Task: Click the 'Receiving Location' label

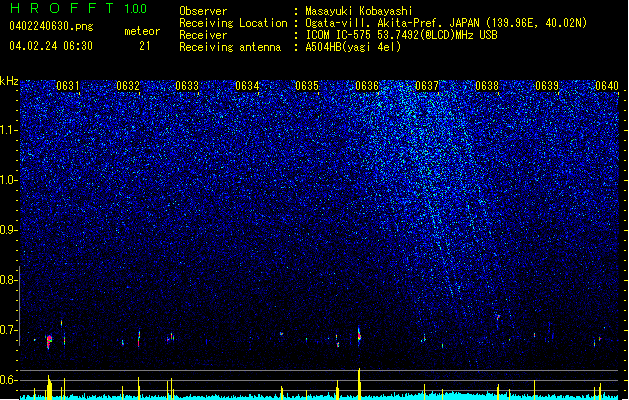Action: click(x=233, y=23)
